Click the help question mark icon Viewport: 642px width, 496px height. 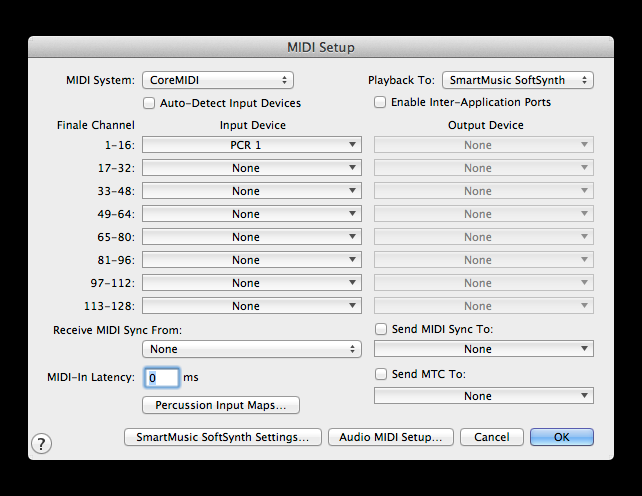pos(42,443)
